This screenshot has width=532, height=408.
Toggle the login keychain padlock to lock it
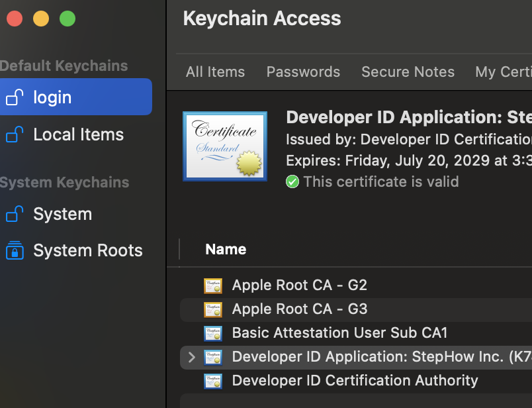[15, 96]
